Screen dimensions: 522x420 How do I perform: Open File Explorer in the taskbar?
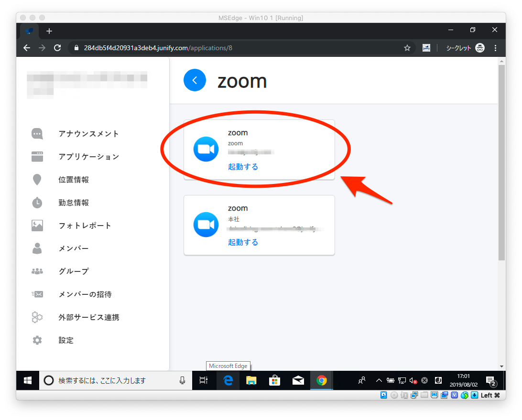click(251, 380)
